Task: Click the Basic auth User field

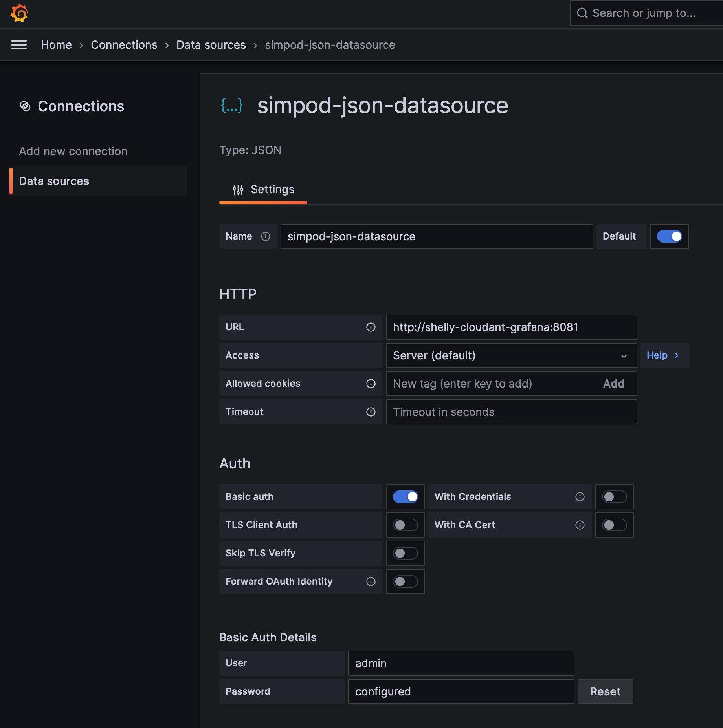Action: [461, 663]
